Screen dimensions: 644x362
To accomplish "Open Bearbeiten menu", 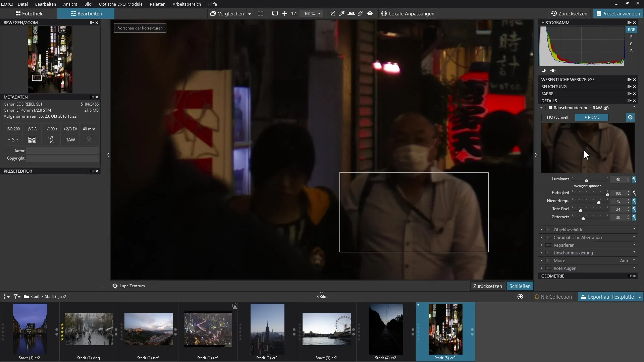I will [46, 4].
